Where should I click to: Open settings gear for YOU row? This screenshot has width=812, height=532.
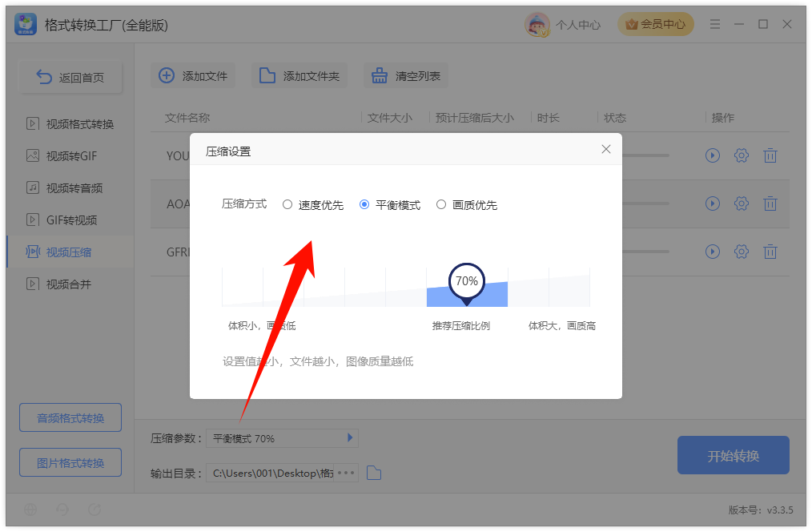742,155
